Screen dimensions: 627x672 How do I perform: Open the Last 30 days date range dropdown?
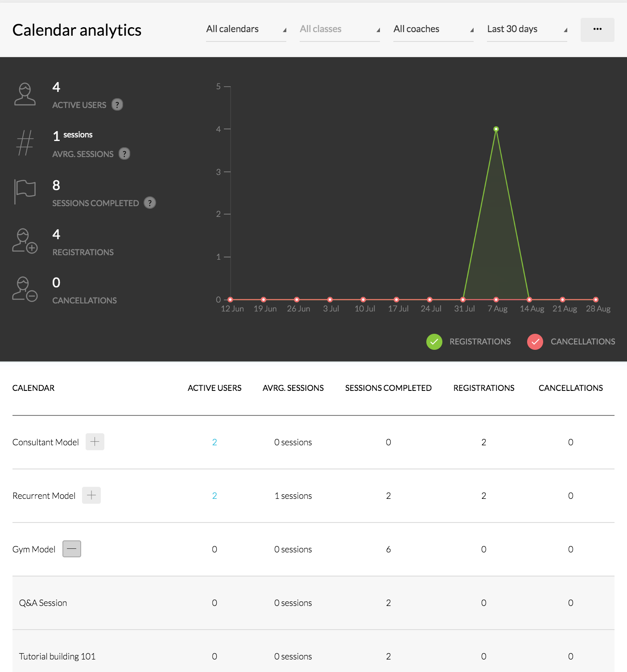click(x=527, y=29)
